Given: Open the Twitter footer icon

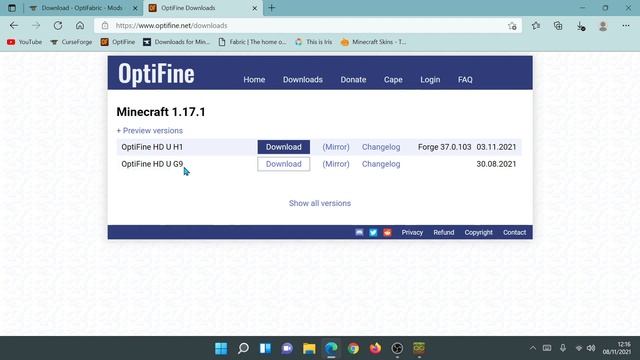Looking at the screenshot, I should coord(373,232).
